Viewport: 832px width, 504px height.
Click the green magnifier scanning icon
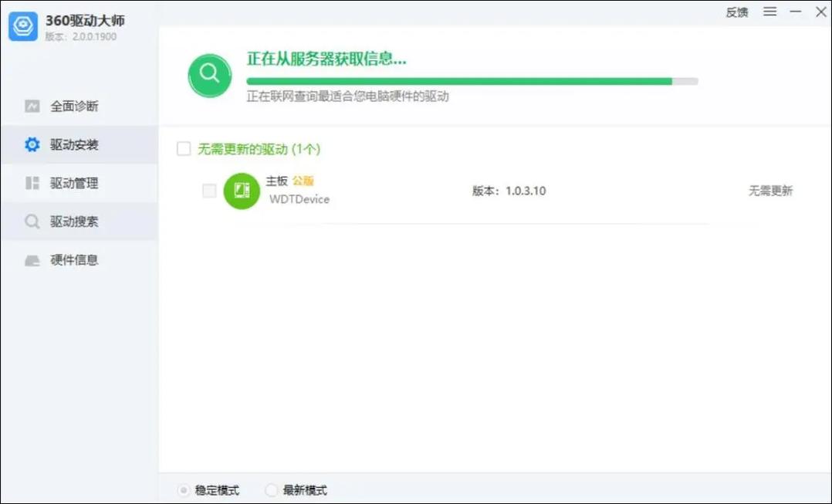coord(209,76)
